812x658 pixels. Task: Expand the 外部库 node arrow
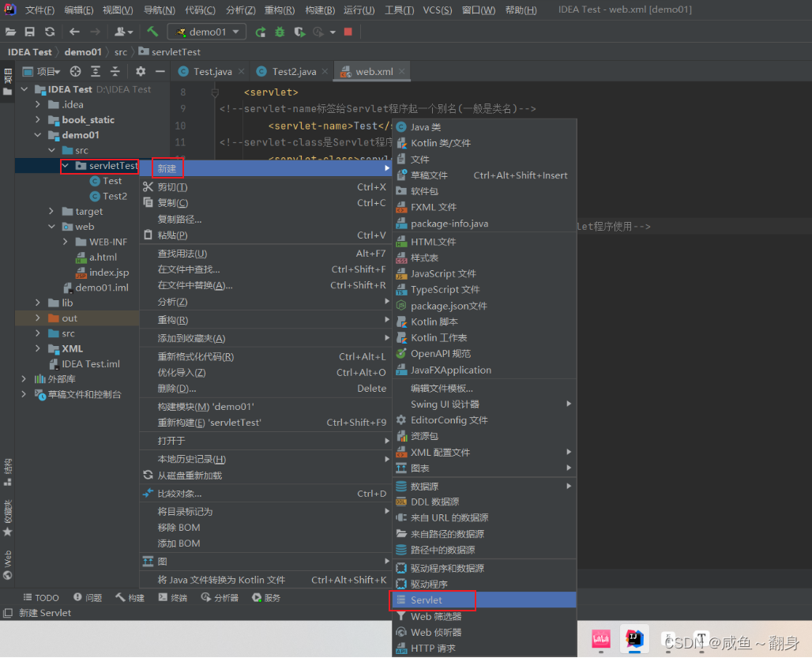click(24, 379)
